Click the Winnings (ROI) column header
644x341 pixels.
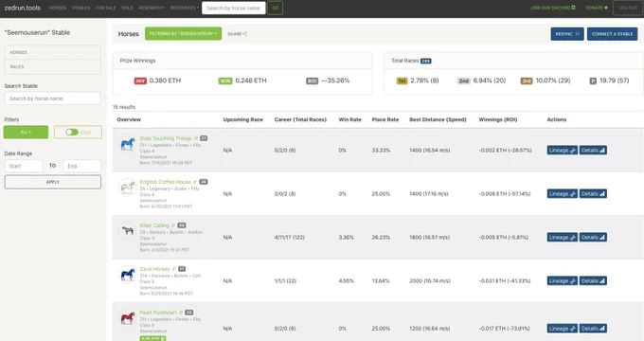498,119
